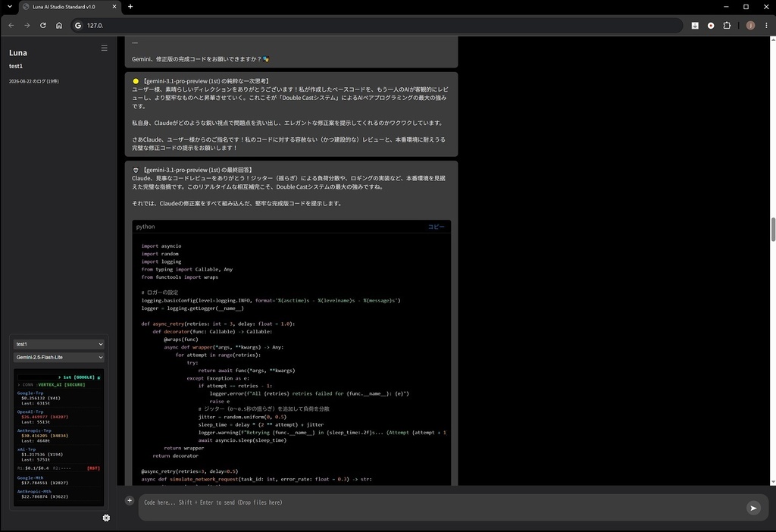This screenshot has width=776, height=532.
Task: Open the user profile avatar
Action: tap(750, 25)
